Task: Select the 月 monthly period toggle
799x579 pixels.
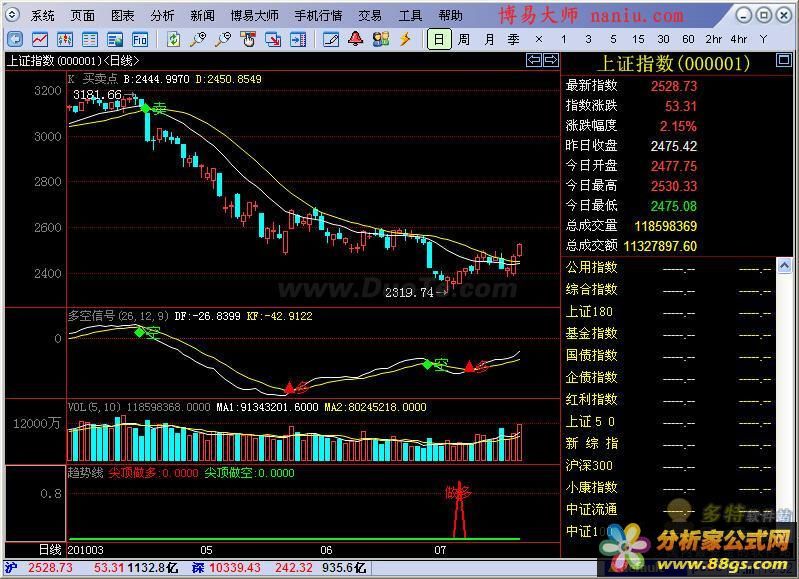Action: point(489,39)
